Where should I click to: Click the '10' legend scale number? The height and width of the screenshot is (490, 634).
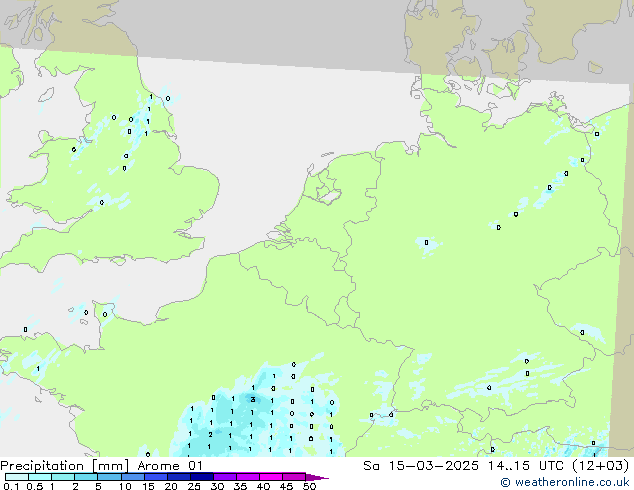point(125,486)
